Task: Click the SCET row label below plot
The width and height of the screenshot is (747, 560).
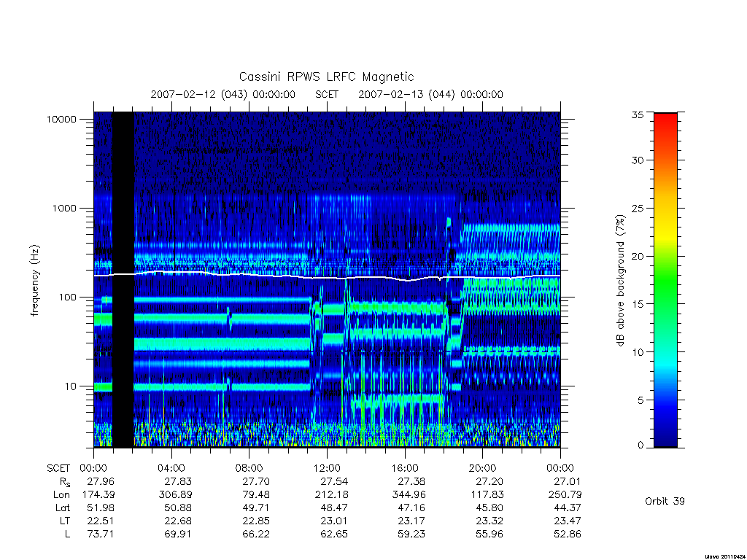Action: click(58, 469)
